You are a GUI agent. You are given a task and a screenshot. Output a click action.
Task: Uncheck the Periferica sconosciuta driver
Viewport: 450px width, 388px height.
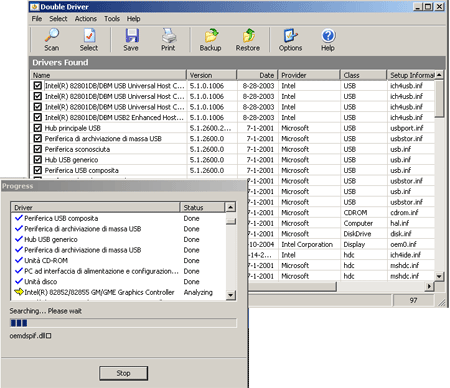[x=38, y=149]
